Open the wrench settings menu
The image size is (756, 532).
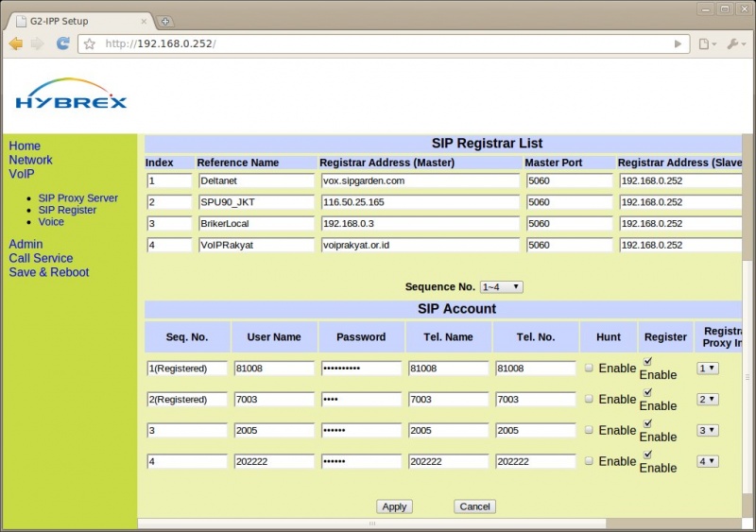734,43
